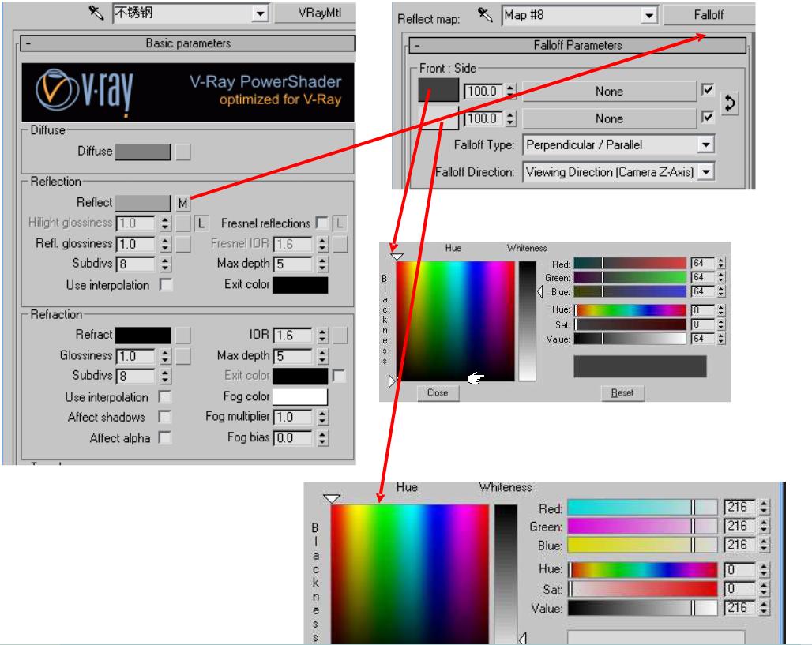Click the white Fog color swatch
The height and width of the screenshot is (645, 812).
click(x=300, y=396)
